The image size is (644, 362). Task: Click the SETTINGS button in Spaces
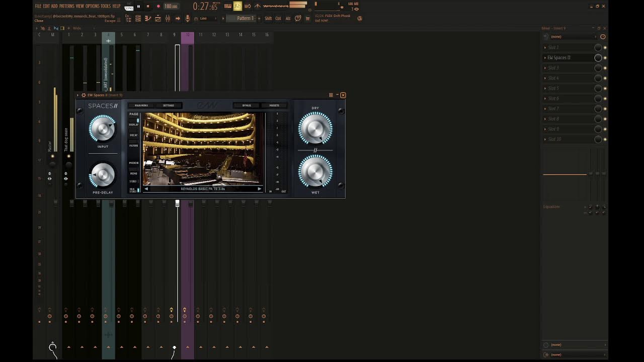click(169, 106)
